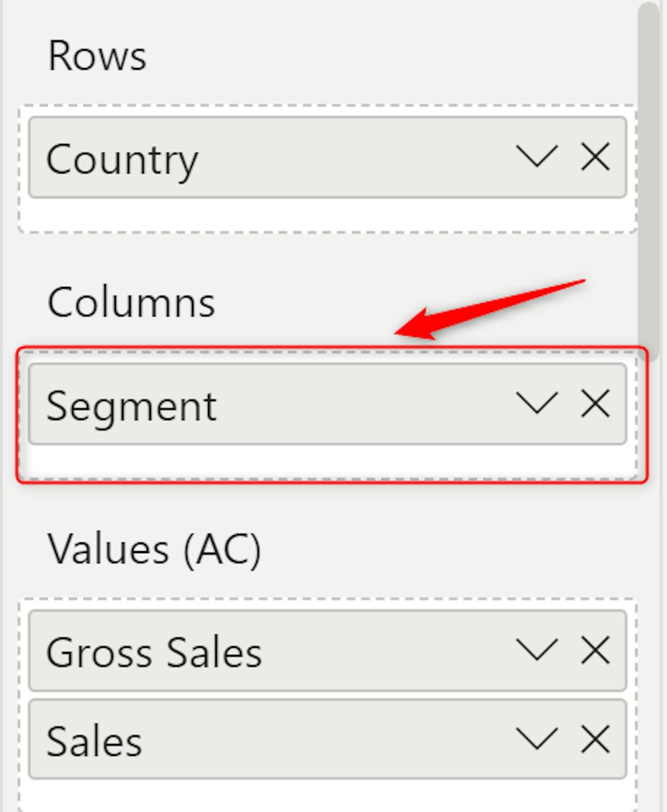Click empty drop area under Country
This screenshot has height=812, width=667.
tap(327, 215)
